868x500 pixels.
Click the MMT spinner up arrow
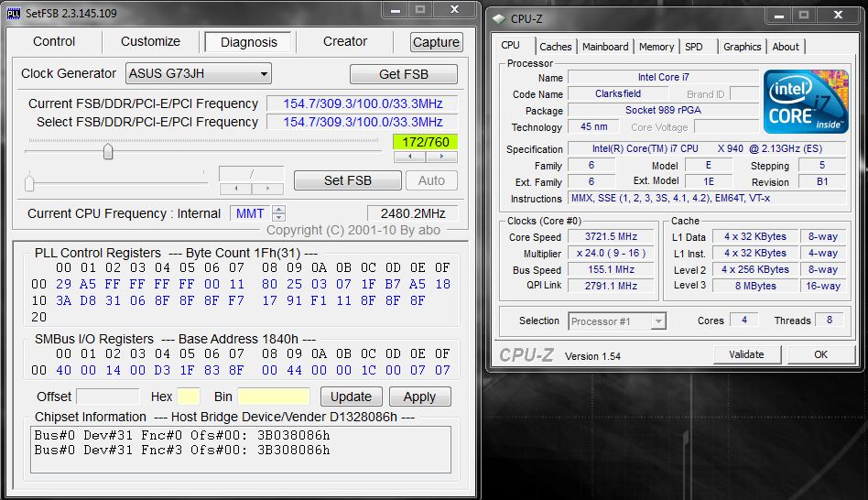279,210
